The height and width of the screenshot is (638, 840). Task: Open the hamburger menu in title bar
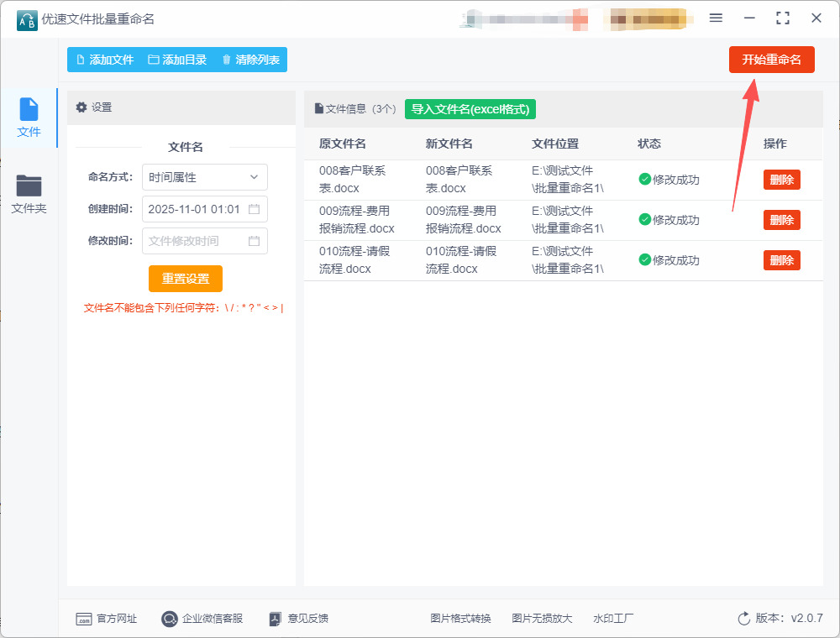pos(716,18)
